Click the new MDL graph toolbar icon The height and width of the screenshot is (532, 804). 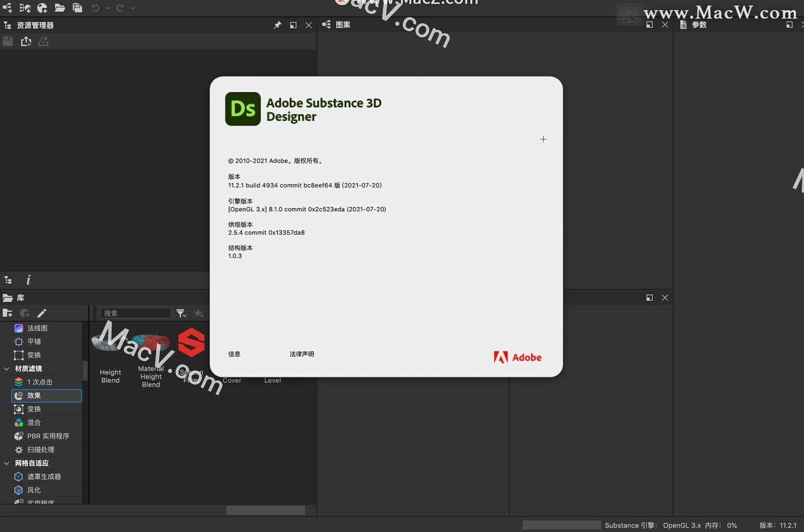pyautogui.click(x=24, y=8)
